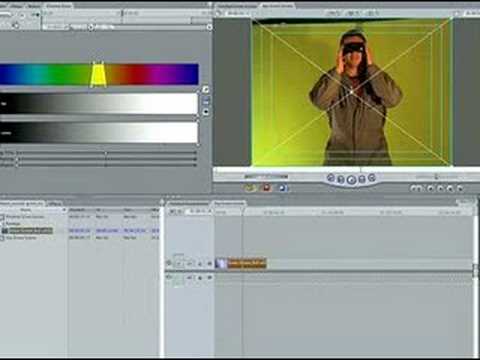Go to previous edit in Canvas transport
This screenshot has width=480, height=360.
tap(330, 178)
